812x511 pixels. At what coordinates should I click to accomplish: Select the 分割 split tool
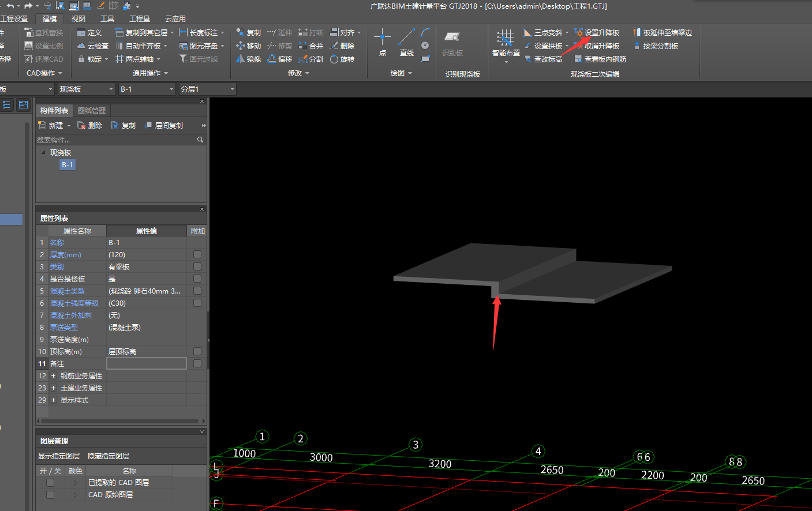[311, 59]
